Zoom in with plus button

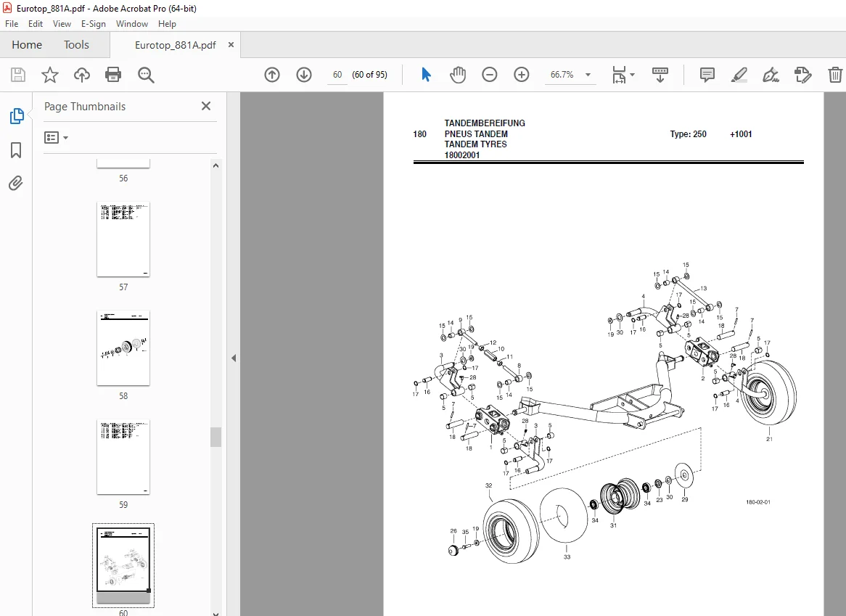[521, 75]
